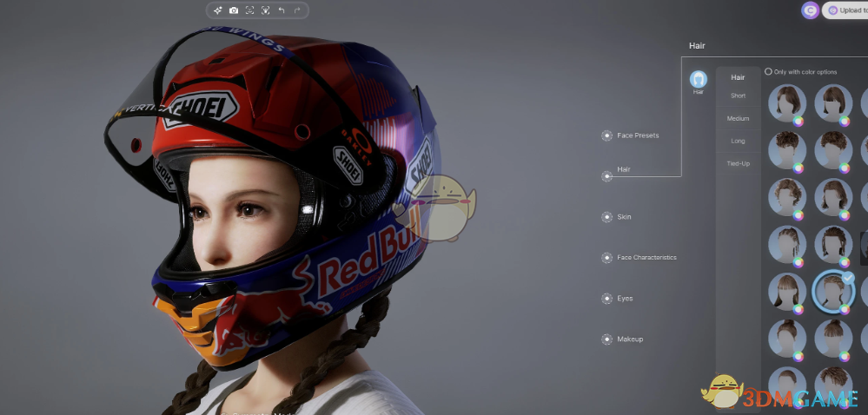Open the Skin section label
868x415 pixels.
pos(624,217)
